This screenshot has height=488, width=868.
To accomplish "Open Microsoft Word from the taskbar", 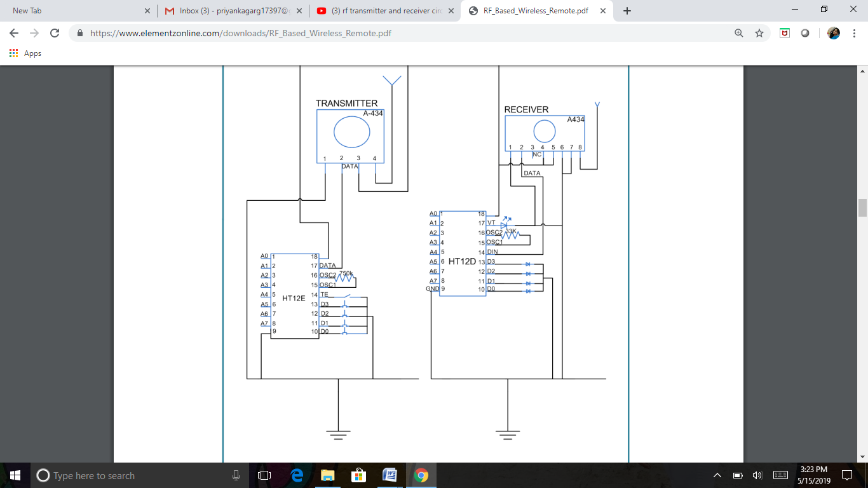I will [390, 475].
